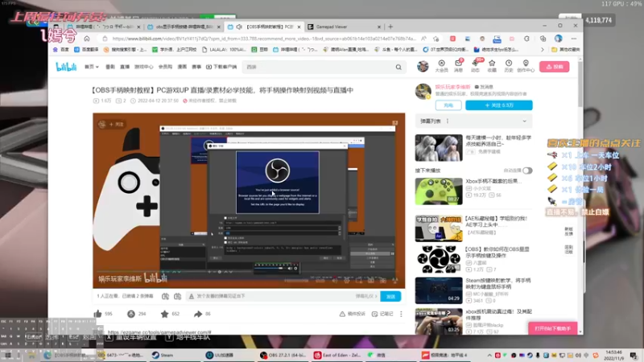Open the 创作中心 creator center icon
Screen dimensions: 644x362
click(x=526, y=66)
